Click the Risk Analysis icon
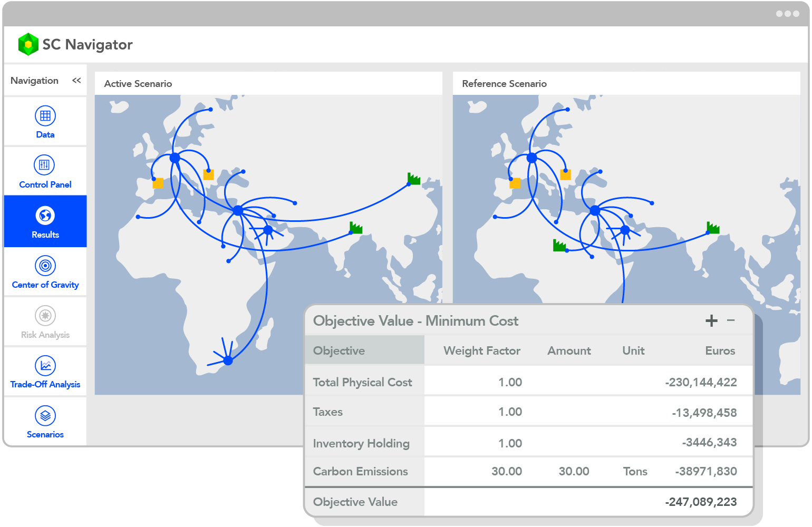This screenshot has width=812, height=527. coord(45,316)
